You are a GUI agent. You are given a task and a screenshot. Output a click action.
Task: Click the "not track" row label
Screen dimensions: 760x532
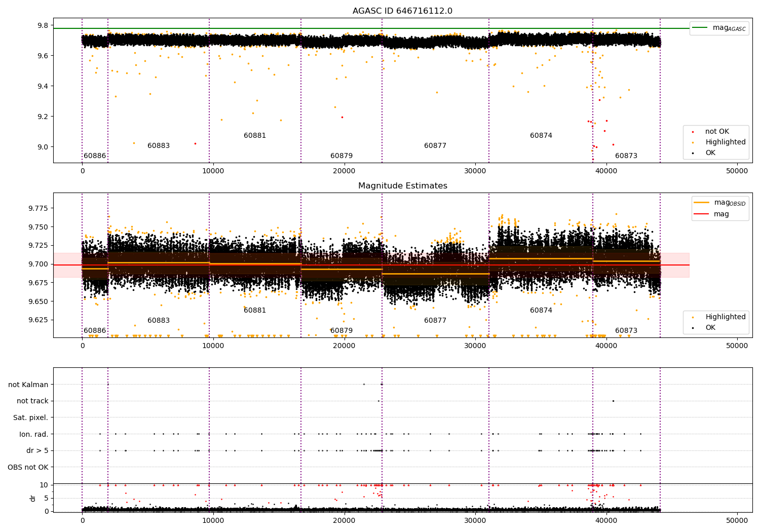point(32,401)
